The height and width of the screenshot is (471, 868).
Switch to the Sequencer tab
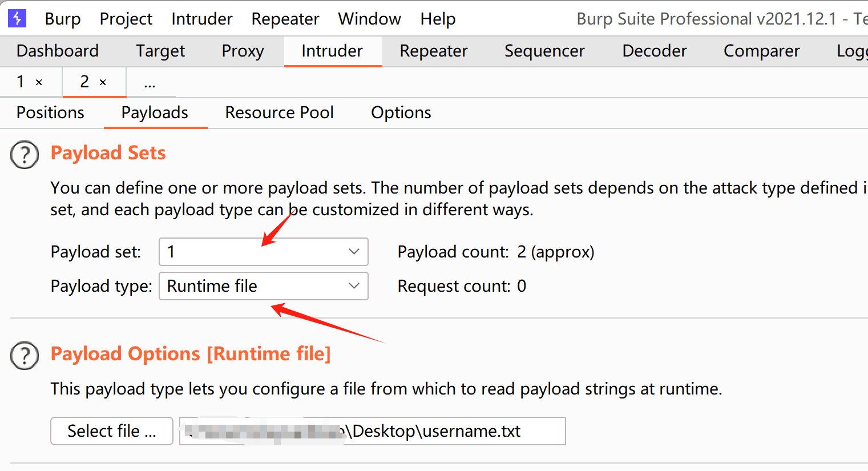click(x=544, y=51)
